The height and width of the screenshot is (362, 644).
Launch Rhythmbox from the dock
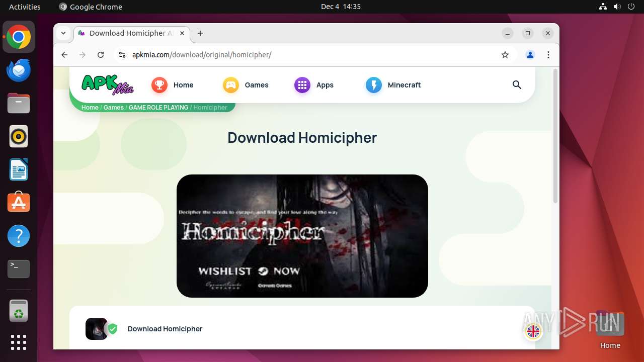(19, 137)
